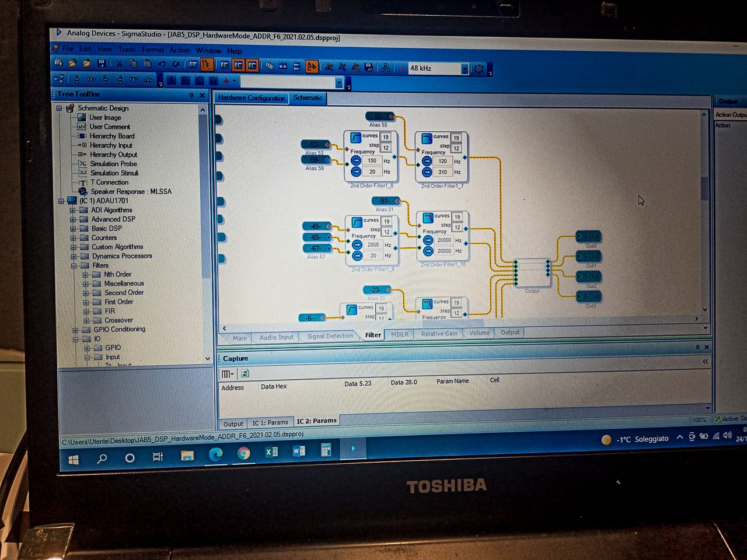
Task: Click filter type icon in 2nd Order Filter1_7
Action: pos(427,138)
